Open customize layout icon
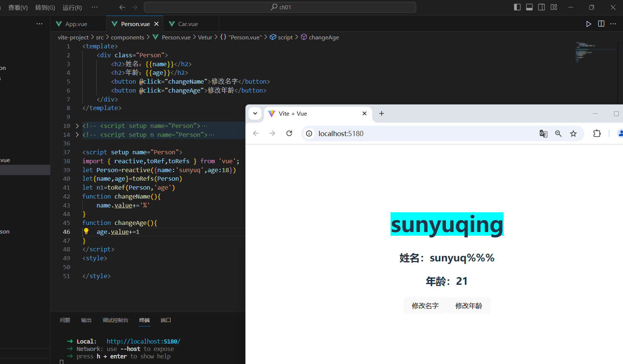The image size is (623, 364). pyautogui.click(x=554, y=7)
